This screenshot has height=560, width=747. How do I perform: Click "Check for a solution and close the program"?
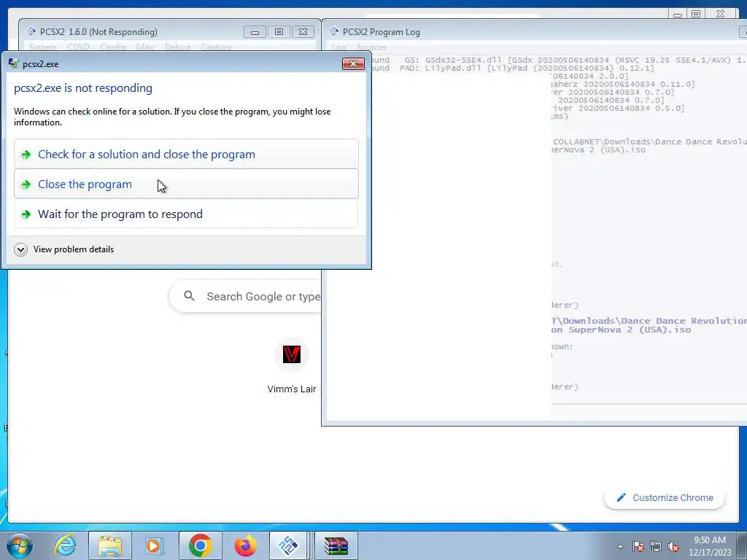coord(186,154)
